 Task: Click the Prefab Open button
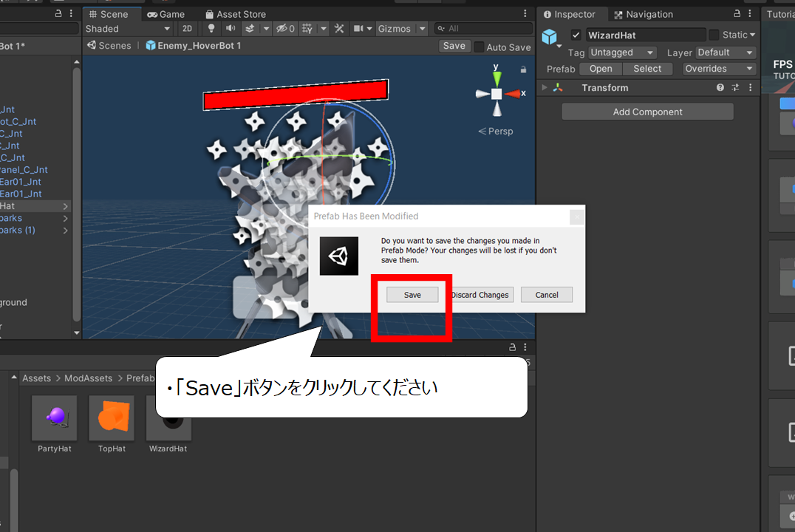point(601,69)
